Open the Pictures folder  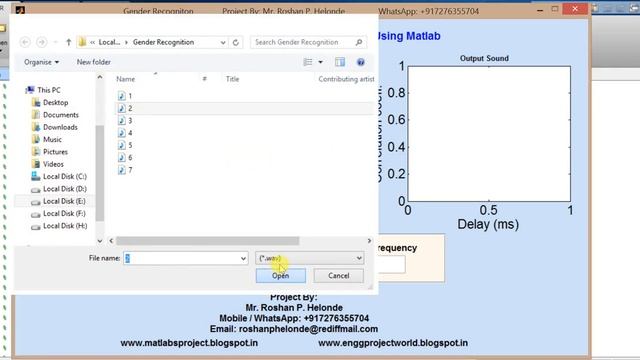(50, 151)
